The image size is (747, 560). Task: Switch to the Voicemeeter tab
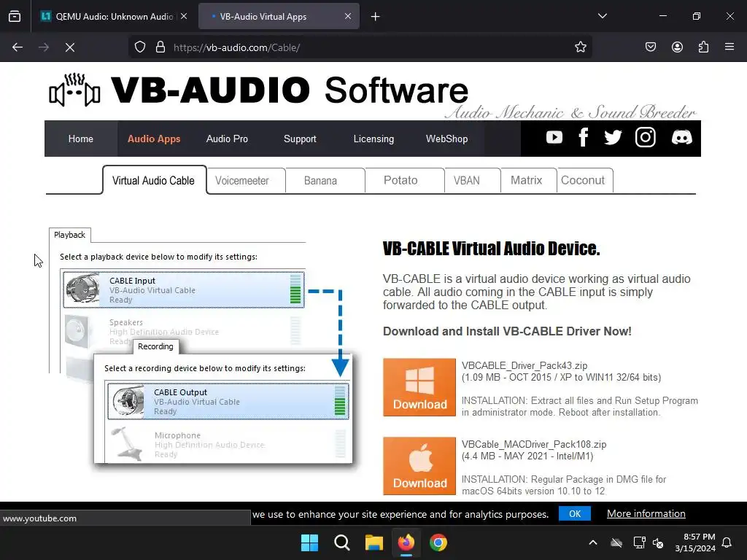pyautogui.click(x=247, y=181)
